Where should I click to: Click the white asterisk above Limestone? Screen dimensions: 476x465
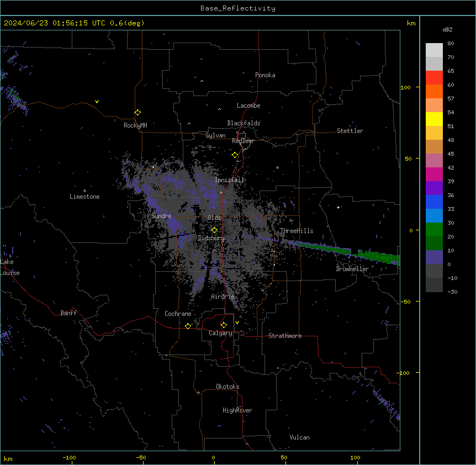(84, 191)
